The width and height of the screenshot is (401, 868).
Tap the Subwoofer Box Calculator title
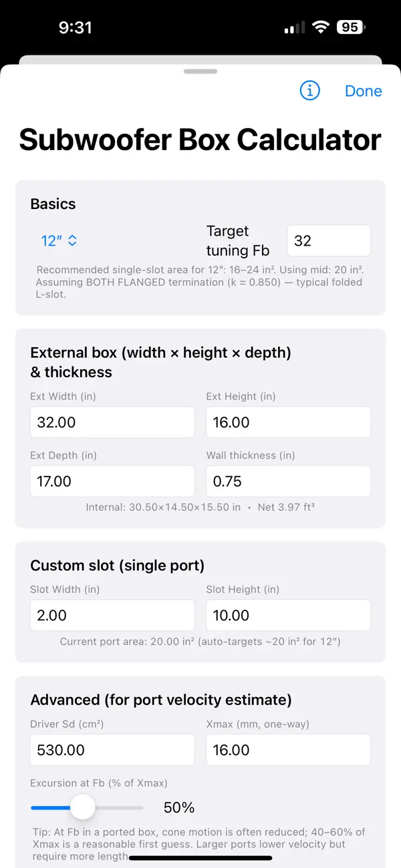click(x=200, y=140)
